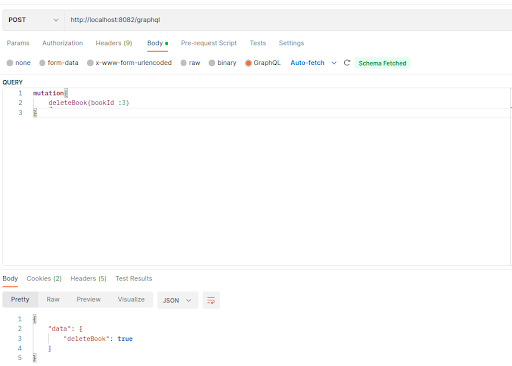Click the "deleteBook" key in the response

[86, 339]
